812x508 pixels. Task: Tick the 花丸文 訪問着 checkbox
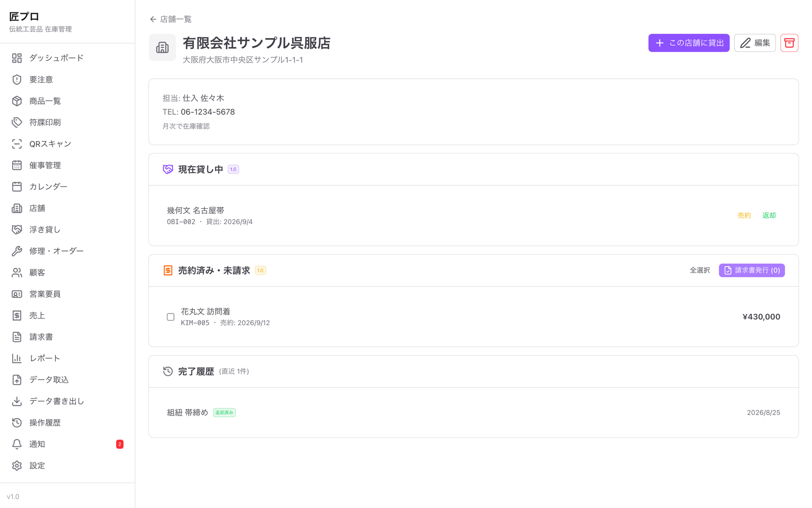(171, 317)
